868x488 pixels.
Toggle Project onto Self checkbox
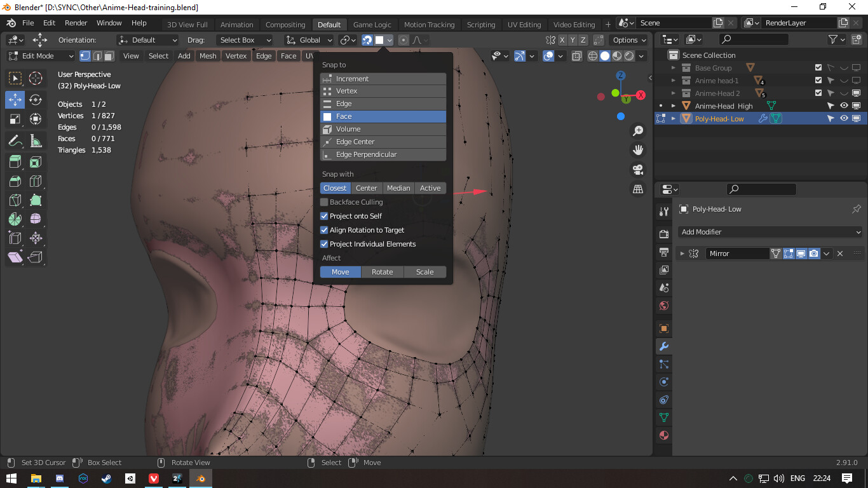click(324, 215)
